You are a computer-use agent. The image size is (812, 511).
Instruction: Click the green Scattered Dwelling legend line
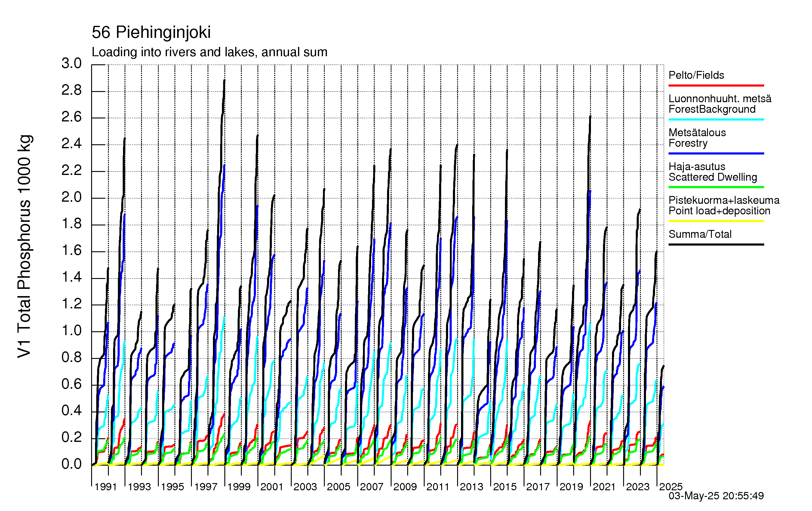click(716, 187)
